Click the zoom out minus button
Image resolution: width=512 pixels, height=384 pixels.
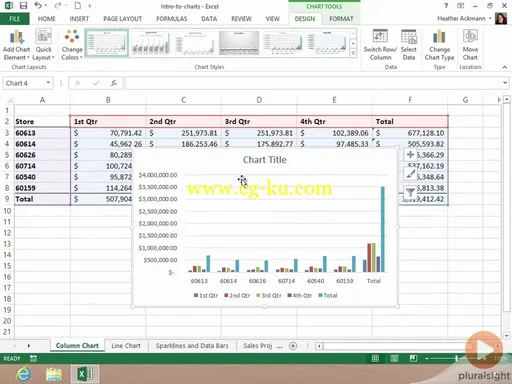427,358
